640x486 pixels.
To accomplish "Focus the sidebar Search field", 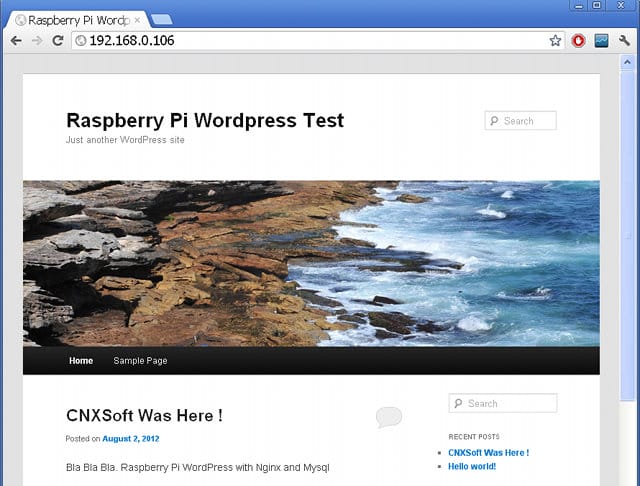I will [x=502, y=403].
